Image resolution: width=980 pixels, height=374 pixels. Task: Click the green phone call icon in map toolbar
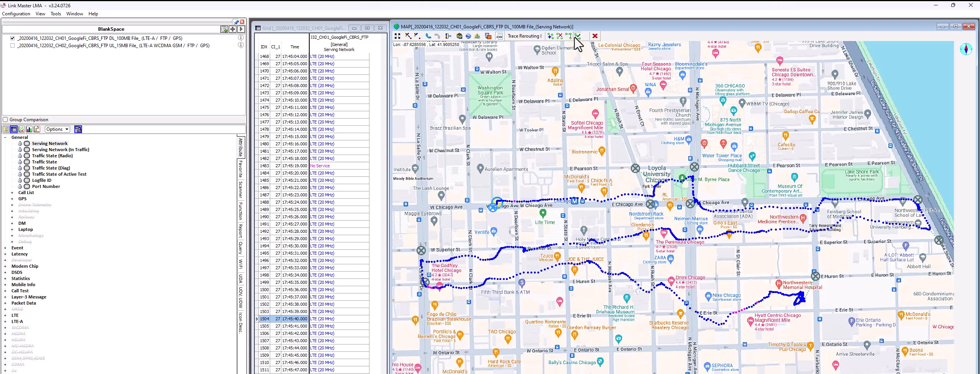[428, 36]
